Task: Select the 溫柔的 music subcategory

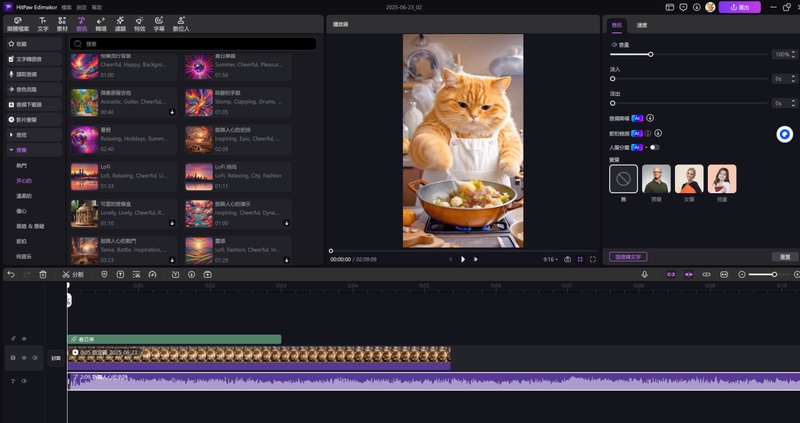Action: click(24, 196)
